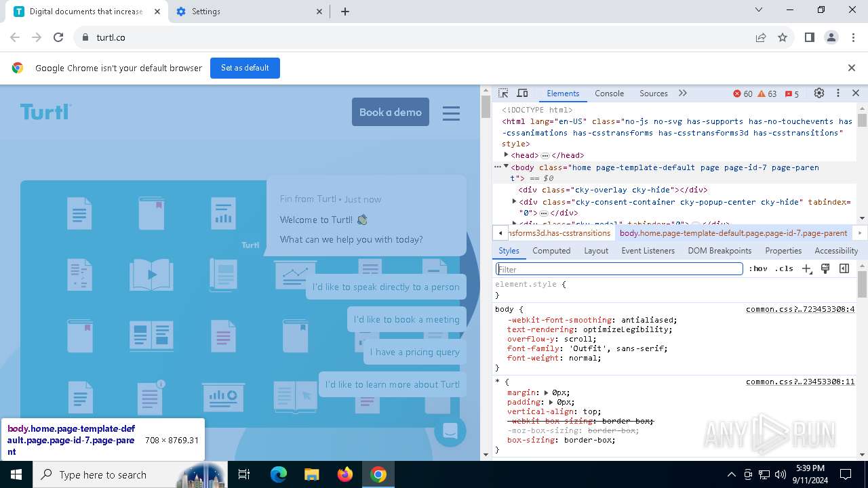Open common.css line 11 source link
The height and width of the screenshot is (488, 868).
click(x=800, y=382)
